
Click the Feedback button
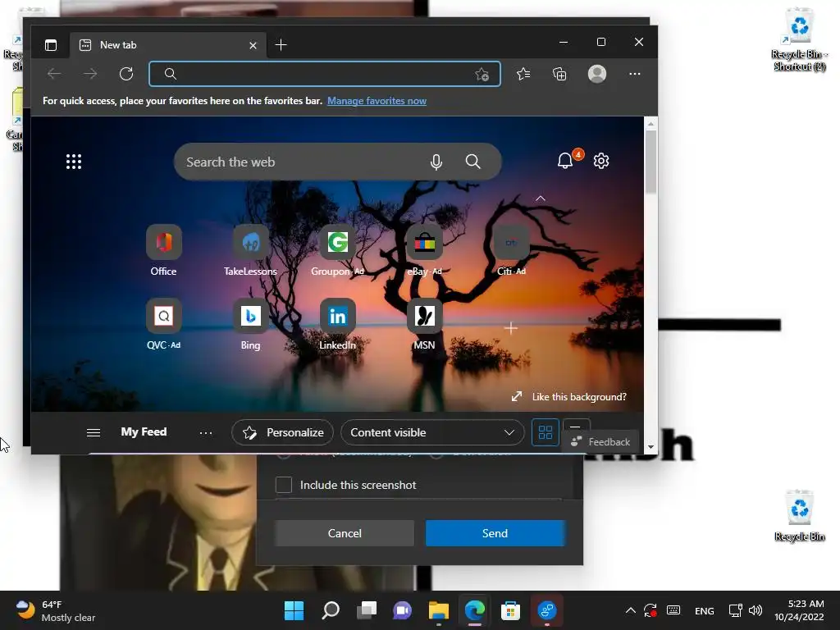pyautogui.click(x=600, y=442)
